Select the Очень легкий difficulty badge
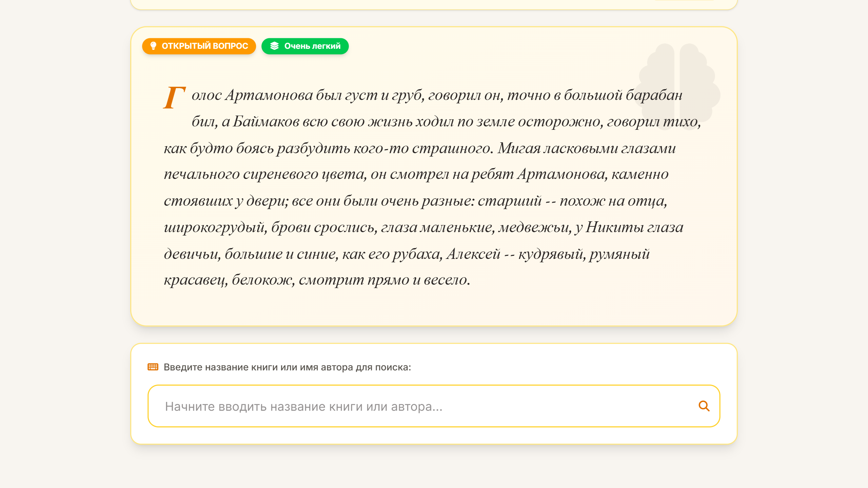868x488 pixels. click(304, 46)
